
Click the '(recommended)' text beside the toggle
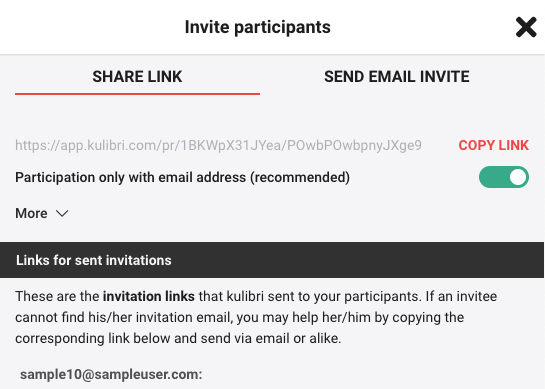[300, 177]
